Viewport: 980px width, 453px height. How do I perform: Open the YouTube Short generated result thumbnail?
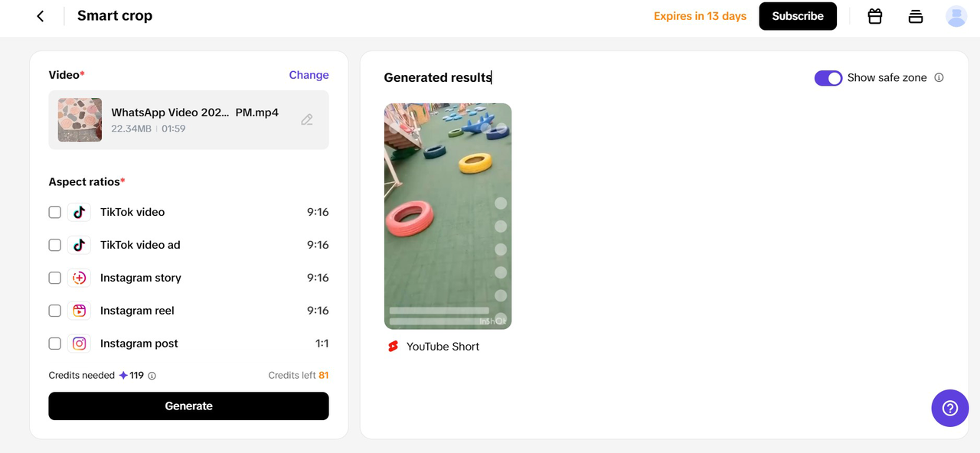pos(448,216)
